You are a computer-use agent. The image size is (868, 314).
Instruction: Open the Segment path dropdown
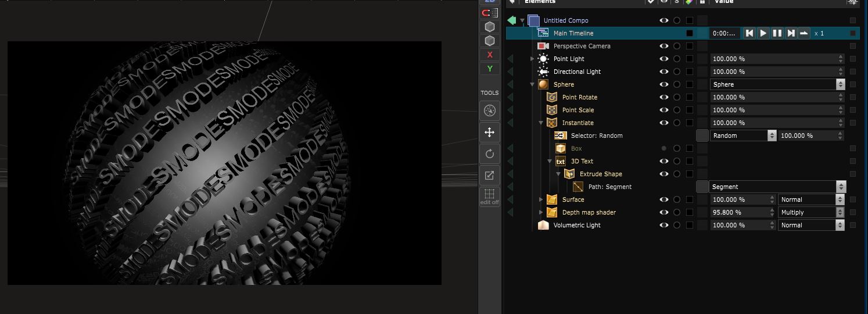point(777,187)
